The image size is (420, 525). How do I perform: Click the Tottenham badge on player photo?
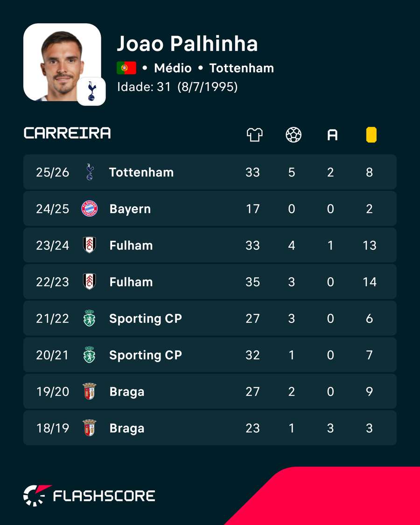click(91, 91)
